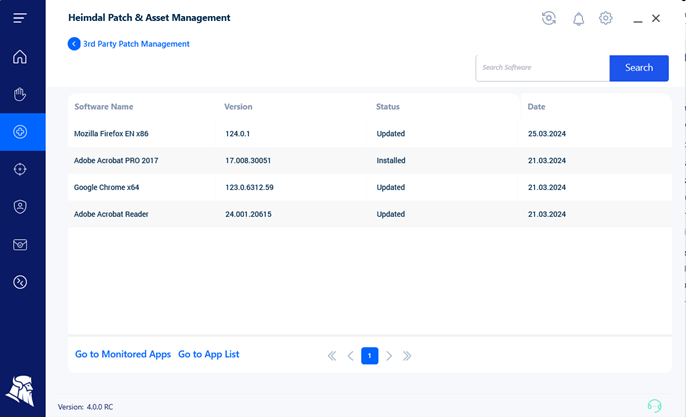The width and height of the screenshot is (686, 417).
Task: Click Updated status for Adobe Acrobat Reader
Action: click(391, 214)
